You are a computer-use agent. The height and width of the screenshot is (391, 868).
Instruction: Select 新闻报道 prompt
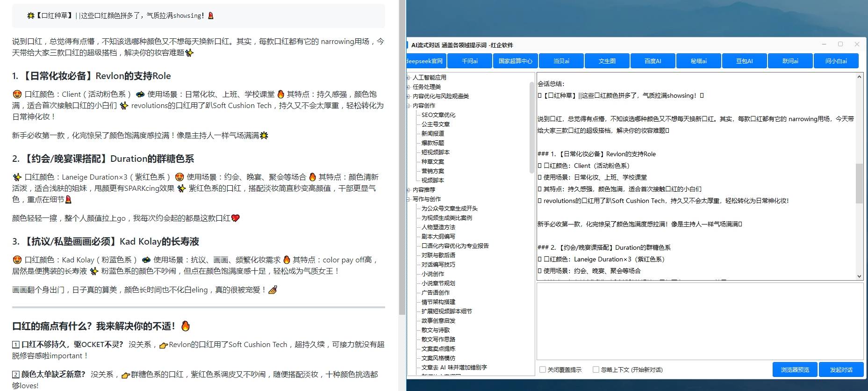pyautogui.click(x=433, y=134)
